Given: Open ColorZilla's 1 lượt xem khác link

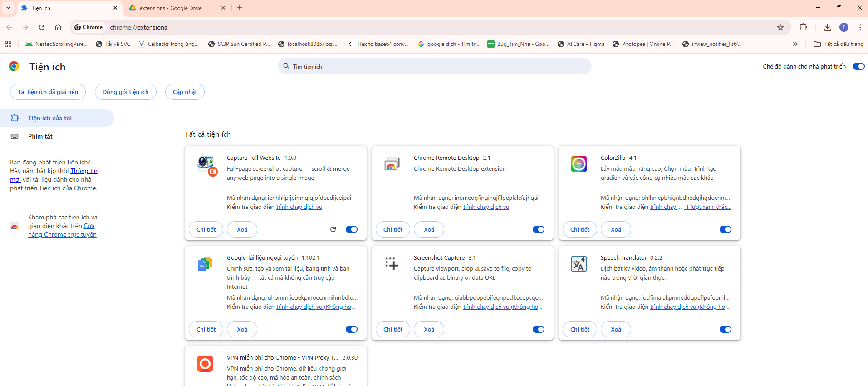Looking at the screenshot, I should point(708,207).
